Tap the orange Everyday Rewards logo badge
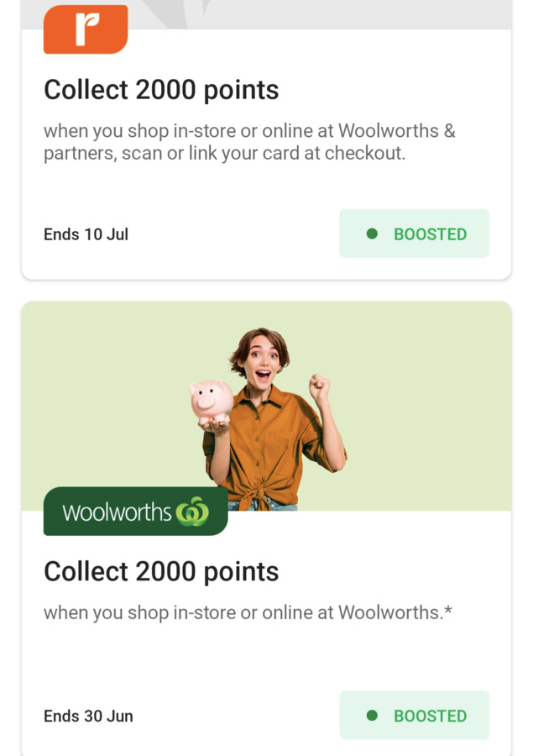The height and width of the screenshot is (756, 533). click(x=86, y=29)
